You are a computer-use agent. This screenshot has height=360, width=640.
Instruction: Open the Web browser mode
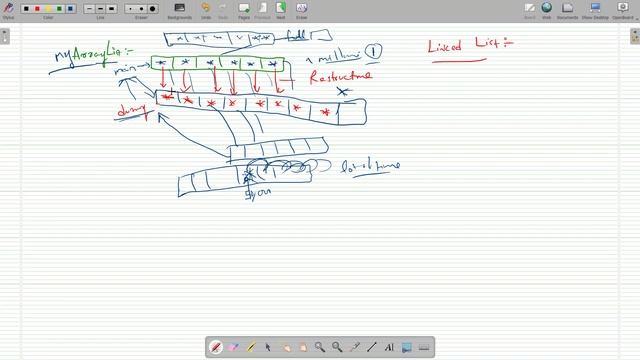pos(547,11)
